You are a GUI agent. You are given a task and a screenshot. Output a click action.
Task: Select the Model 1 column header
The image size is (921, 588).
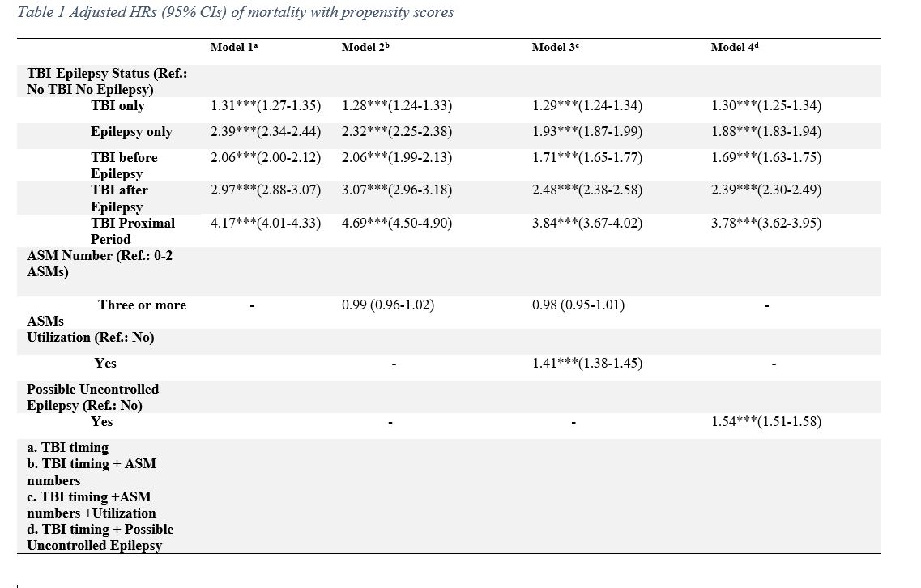tap(234, 48)
